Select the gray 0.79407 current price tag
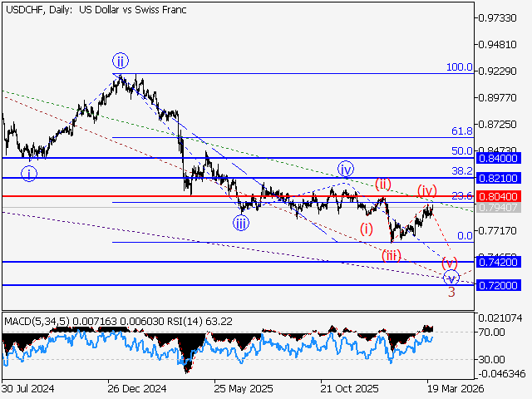 (498, 207)
